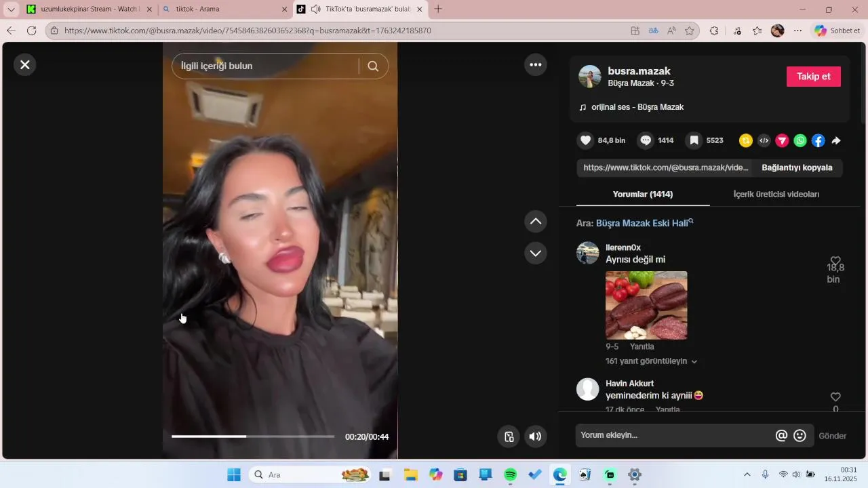Image resolution: width=868 pixels, height=488 pixels.
Task: Open the sucuk image in ilerenn0x's comment
Action: click(x=646, y=305)
